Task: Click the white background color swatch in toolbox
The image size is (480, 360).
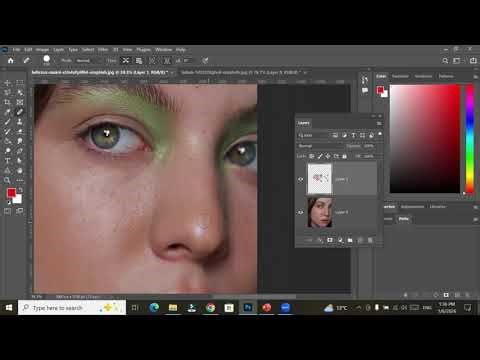Action: [x=18, y=200]
